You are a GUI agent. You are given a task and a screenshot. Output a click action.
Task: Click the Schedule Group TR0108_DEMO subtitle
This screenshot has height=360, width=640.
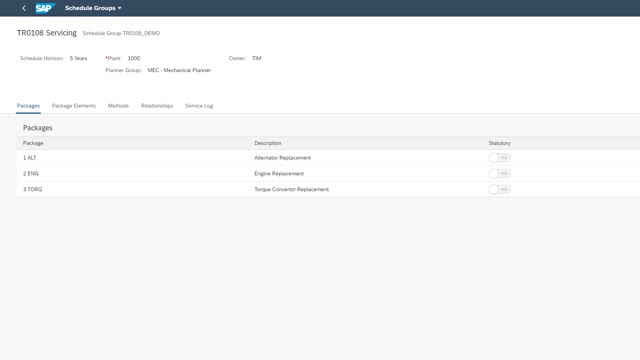121,33
